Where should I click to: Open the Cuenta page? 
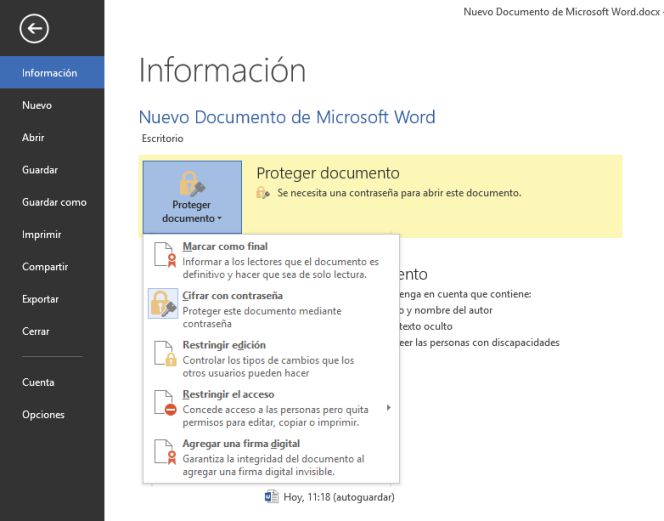pyautogui.click(x=52, y=382)
